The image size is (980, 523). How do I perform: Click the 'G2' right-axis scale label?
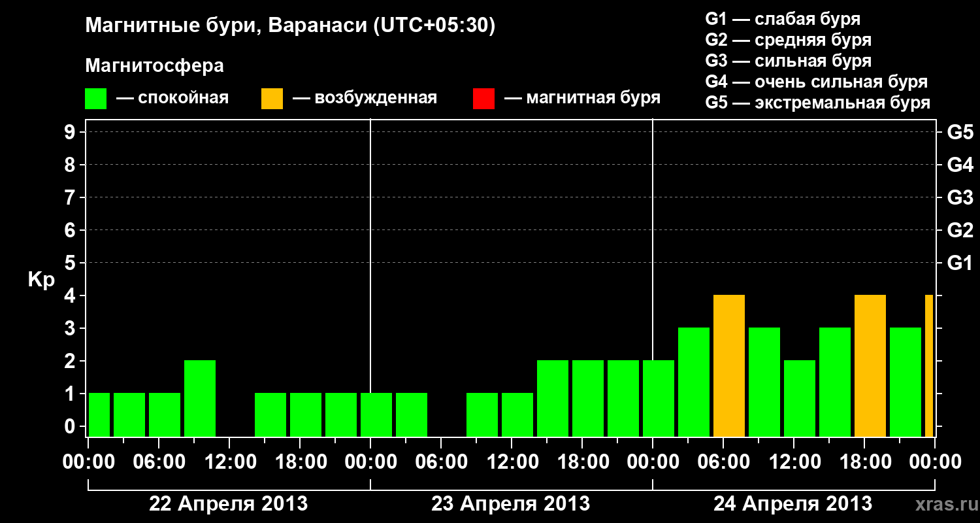pos(960,231)
